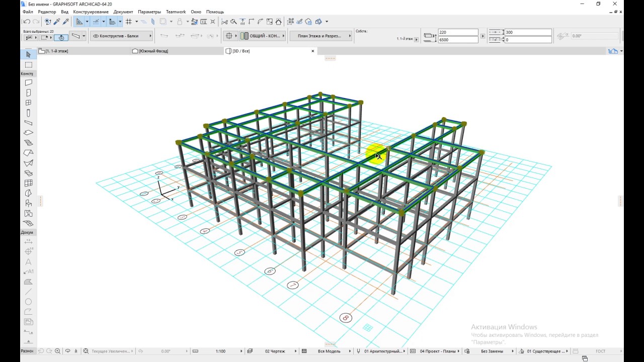The height and width of the screenshot is (362, 644).
Task: Click План Этажа и Разрез button
Action: click(x=321, y=36)
